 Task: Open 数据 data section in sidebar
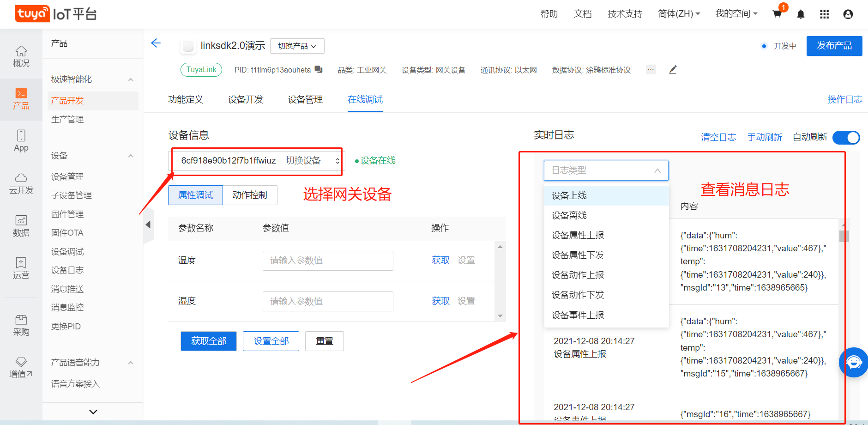21,226
